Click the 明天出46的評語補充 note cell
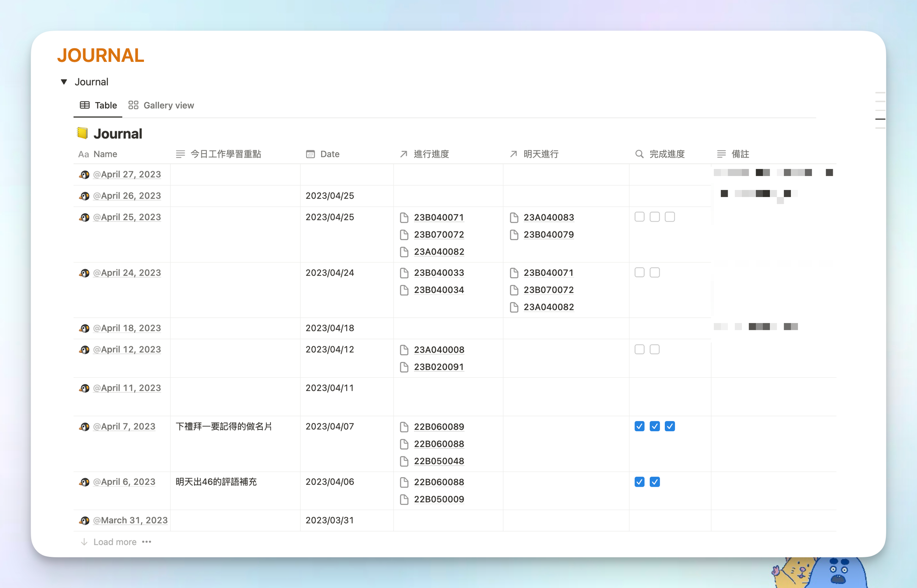 (x=216, y=482)
